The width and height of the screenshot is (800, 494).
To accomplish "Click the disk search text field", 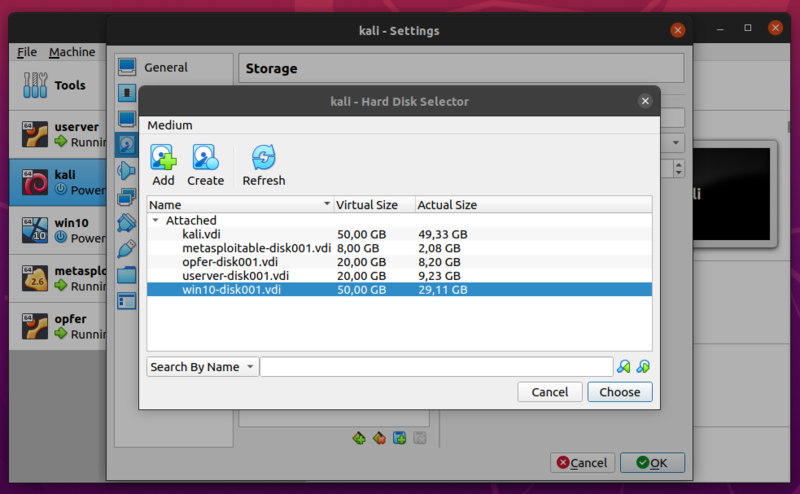I will 436,367.
